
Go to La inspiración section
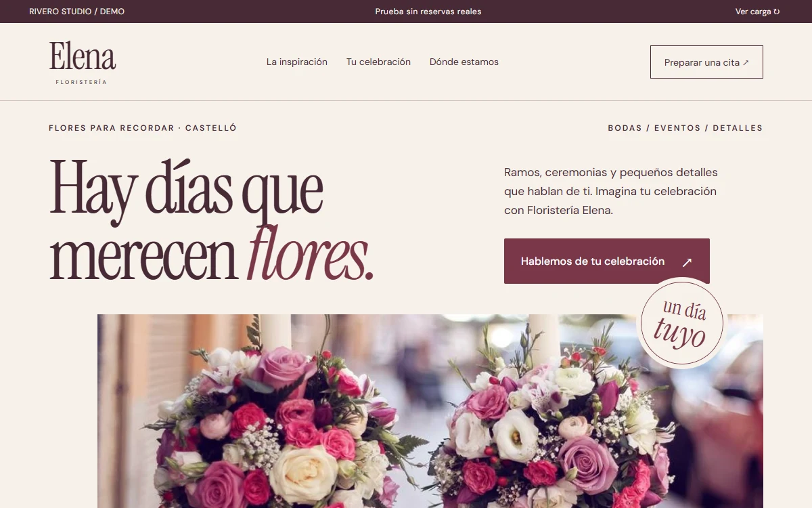click(x=297, y=62)
